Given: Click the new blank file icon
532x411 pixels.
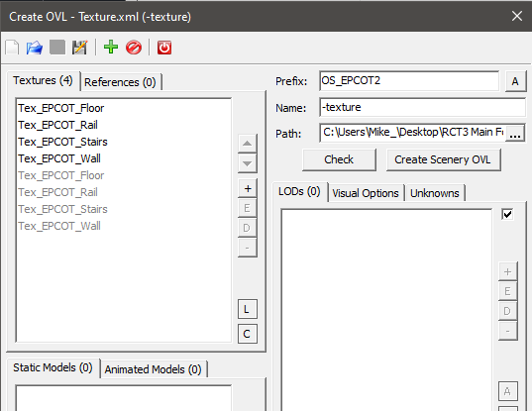Looking at the screenshot, I should coord(12,48).
